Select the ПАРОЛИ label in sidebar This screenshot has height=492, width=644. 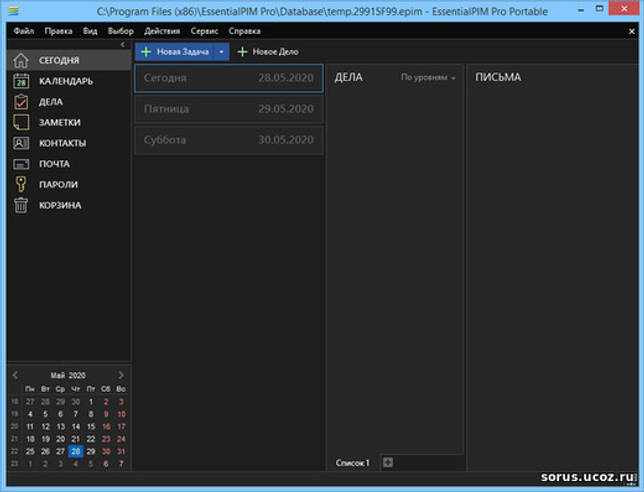coord(58,184)
